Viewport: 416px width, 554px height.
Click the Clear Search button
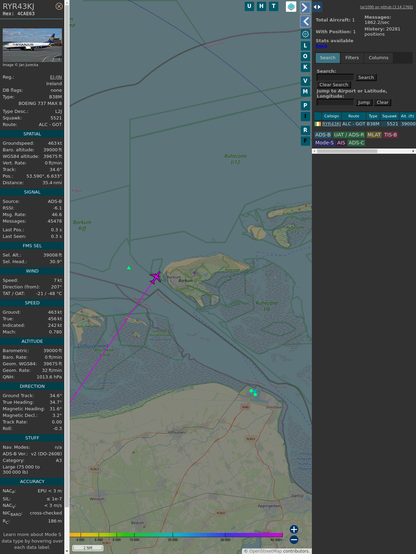coord(334,84)
